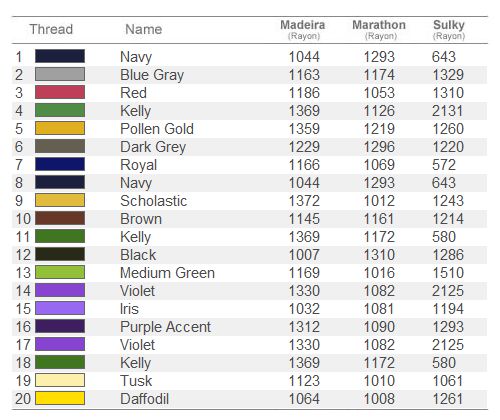
Task: Select the Dark Grey swatch in row 6
Action: tap(60, 146)
